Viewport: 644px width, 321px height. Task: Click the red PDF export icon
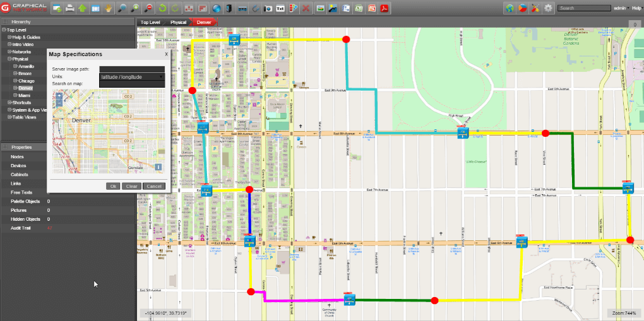tap(385, 8)
